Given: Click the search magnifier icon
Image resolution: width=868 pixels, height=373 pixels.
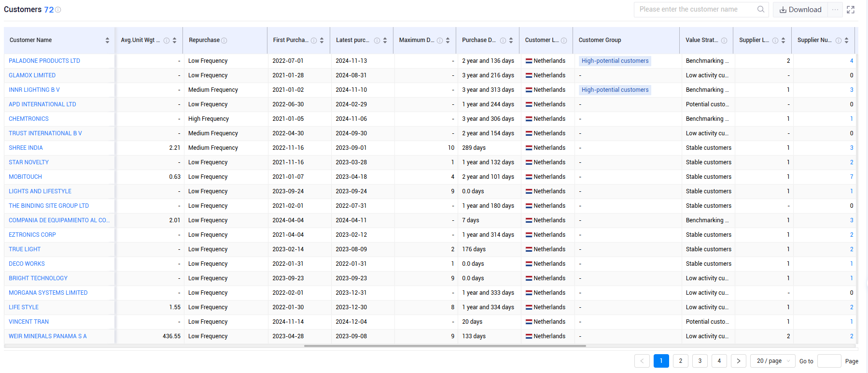Looking at the screenshot, I should click(761, 9).
